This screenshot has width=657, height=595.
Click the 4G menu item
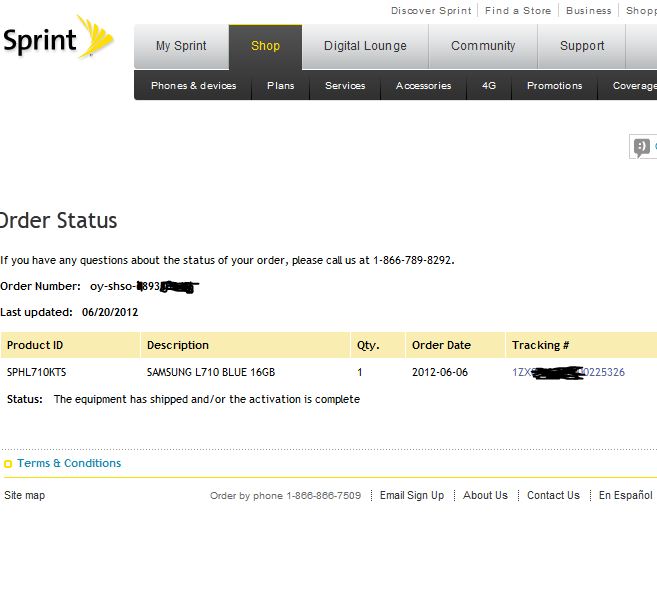(x=489, y=86)
